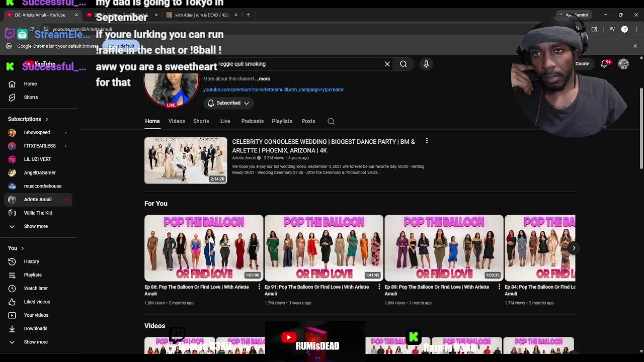Click the magnifier search button

point(404,64)
